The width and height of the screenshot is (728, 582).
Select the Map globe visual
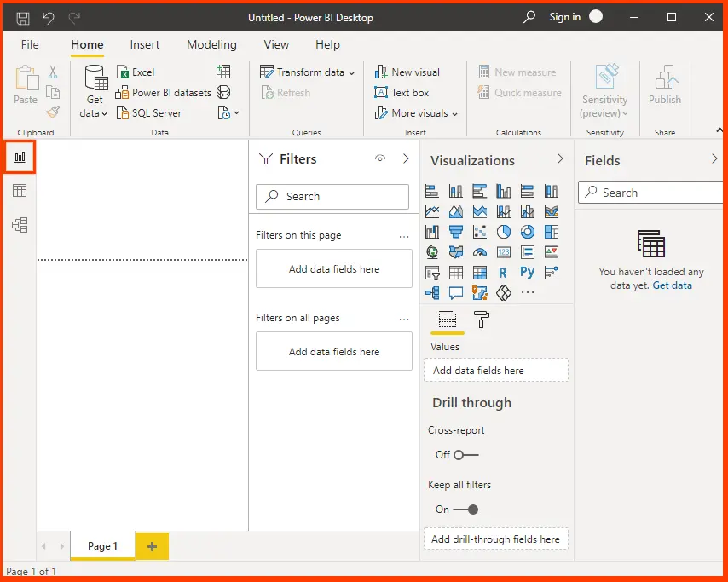pos(432,252)
